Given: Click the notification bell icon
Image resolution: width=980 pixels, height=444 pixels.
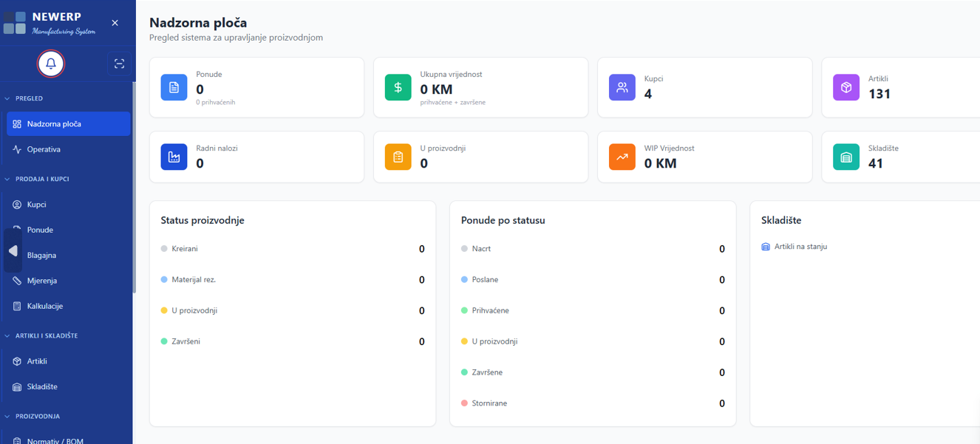Looking at the screenshot, I should point(51,64).
